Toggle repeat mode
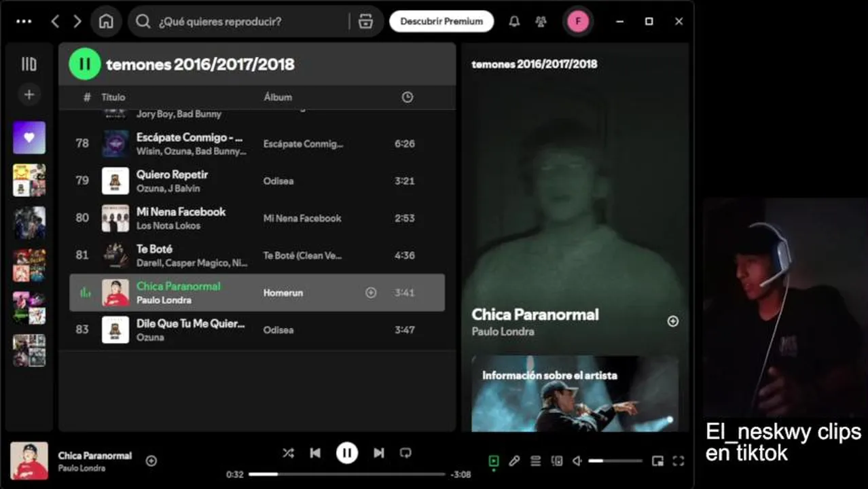Viewport: 868px width, 489px height. tap(405, 453)
